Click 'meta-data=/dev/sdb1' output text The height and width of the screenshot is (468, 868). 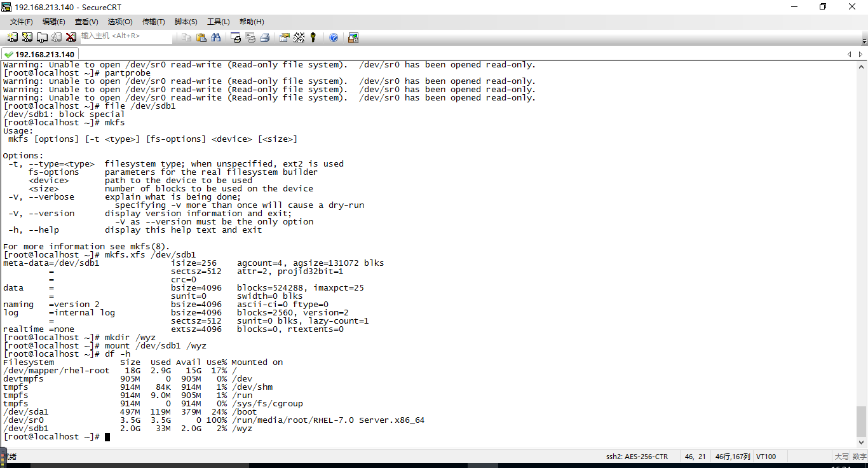[x=51, y=263]
